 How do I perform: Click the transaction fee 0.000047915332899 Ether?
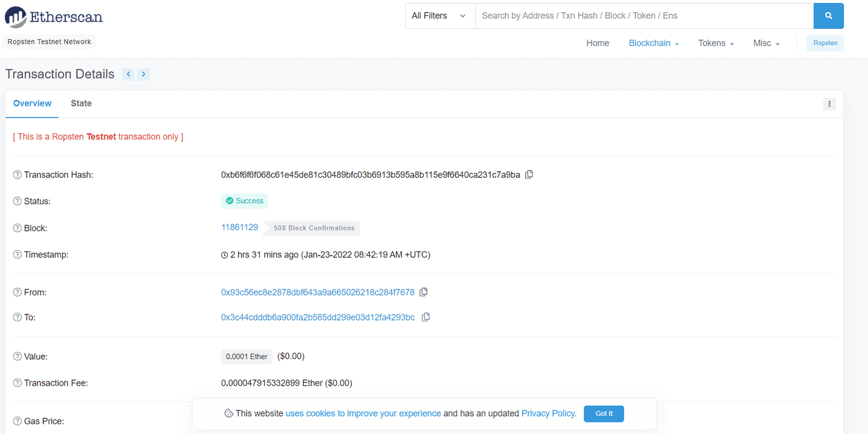(x=272, y=383)
